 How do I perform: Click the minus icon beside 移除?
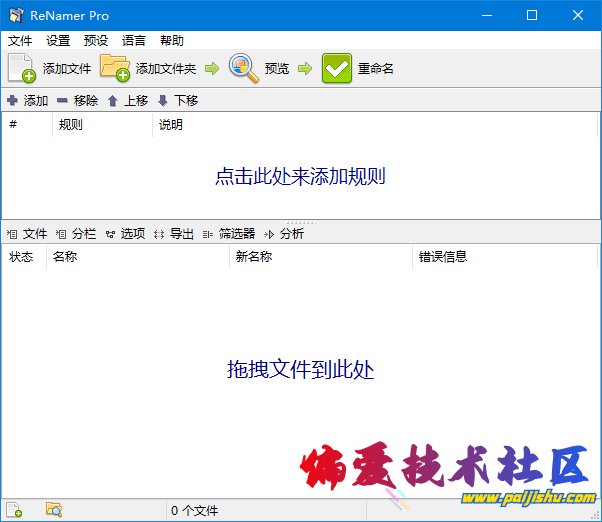62,101
